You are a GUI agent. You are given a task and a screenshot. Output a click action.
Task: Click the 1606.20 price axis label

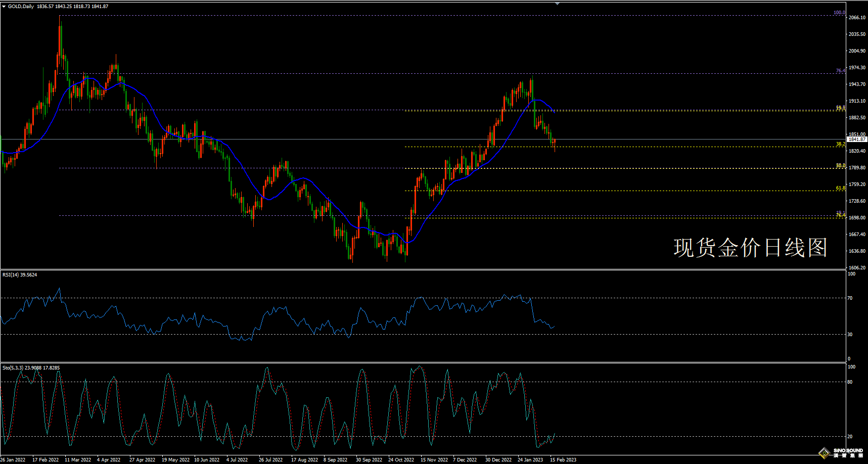(857, 268)
